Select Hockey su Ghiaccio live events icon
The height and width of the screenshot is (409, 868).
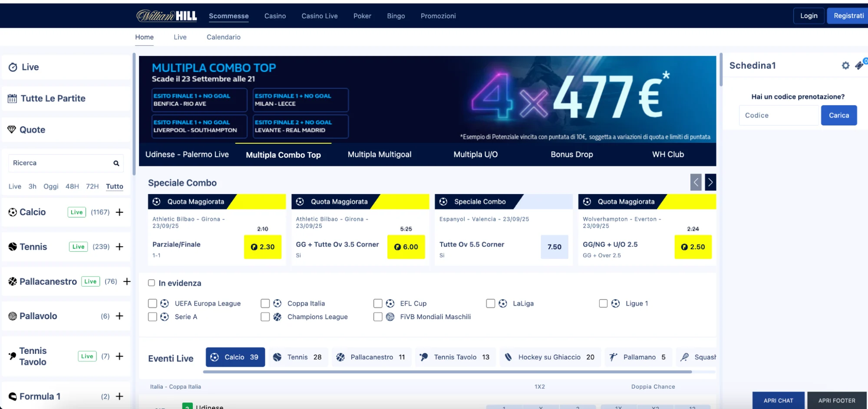coord(508,357)
